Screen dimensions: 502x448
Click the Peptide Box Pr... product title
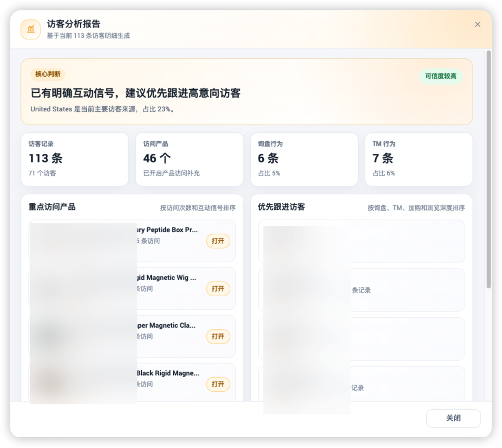[168, 230]
